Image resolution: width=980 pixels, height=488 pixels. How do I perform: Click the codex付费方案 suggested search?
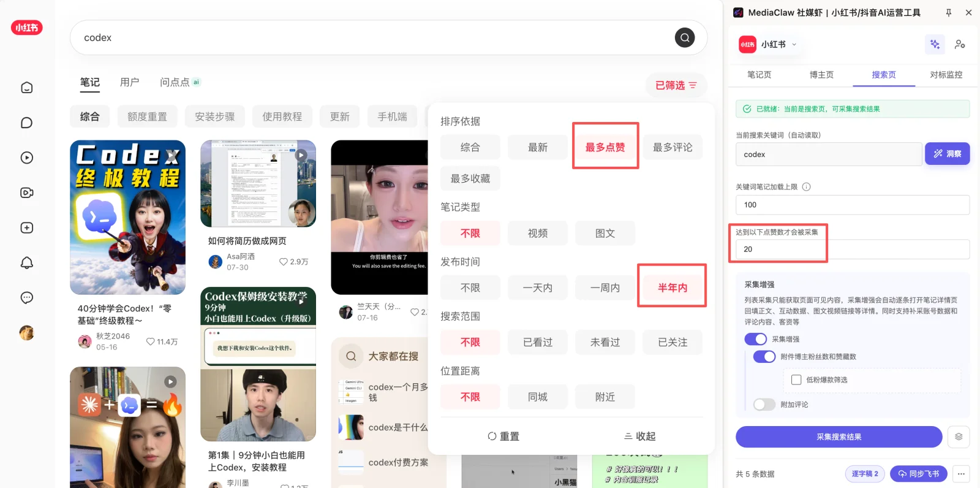[x=398, y=462]
